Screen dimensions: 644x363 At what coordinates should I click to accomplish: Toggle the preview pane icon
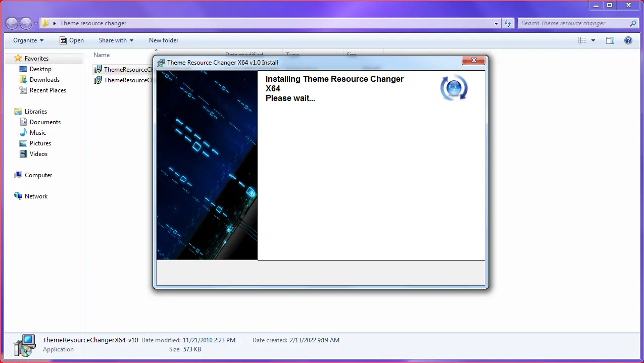click(610, 40)
